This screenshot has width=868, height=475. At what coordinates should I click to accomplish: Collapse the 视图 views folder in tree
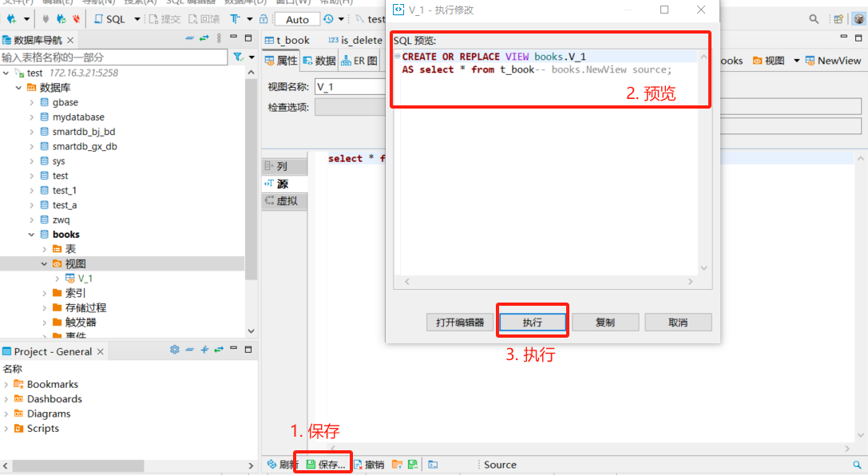45,264
